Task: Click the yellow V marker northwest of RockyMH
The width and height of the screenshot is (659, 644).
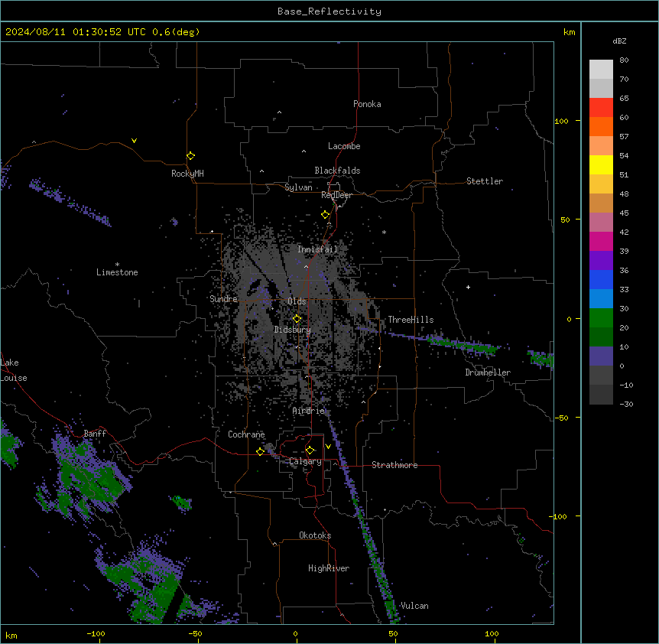Action: [x=134, y=141]
